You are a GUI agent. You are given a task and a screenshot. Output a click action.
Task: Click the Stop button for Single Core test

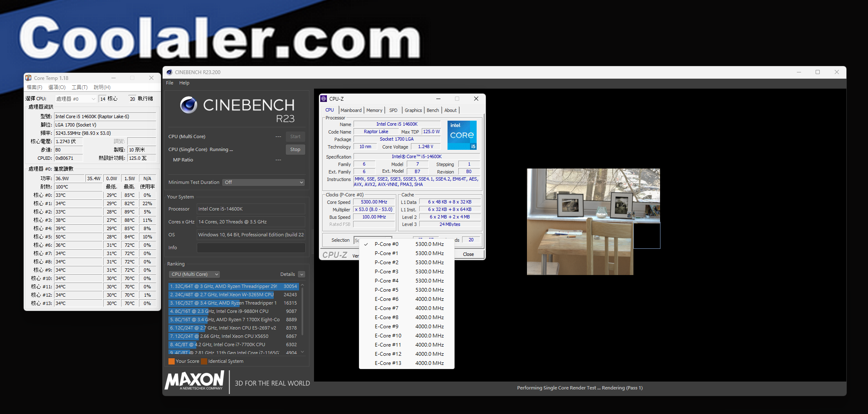pyautogui.click(x=295, y=149)
